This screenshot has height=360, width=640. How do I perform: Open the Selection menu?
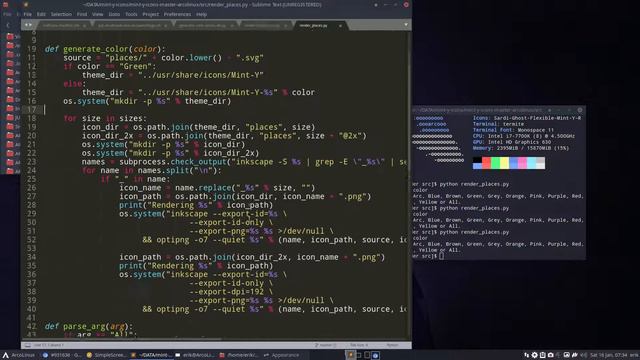pyautogui.click(x=61, y=14)
